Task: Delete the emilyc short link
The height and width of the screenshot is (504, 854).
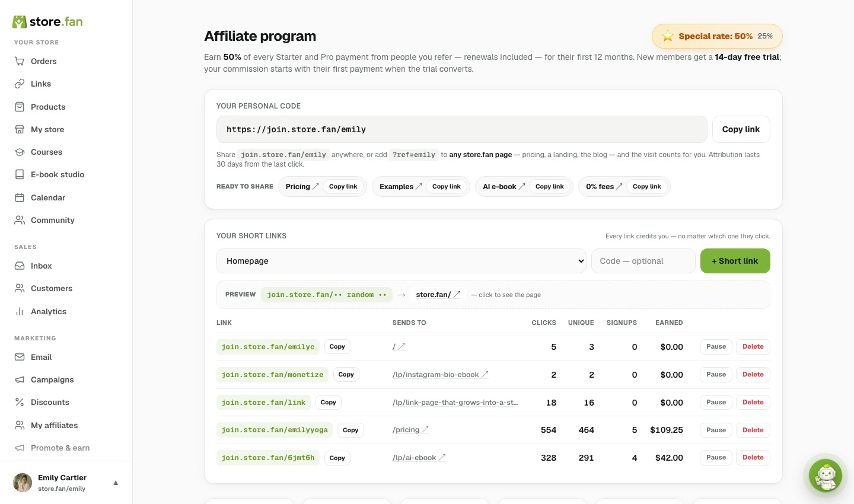Action: (753, 346)
